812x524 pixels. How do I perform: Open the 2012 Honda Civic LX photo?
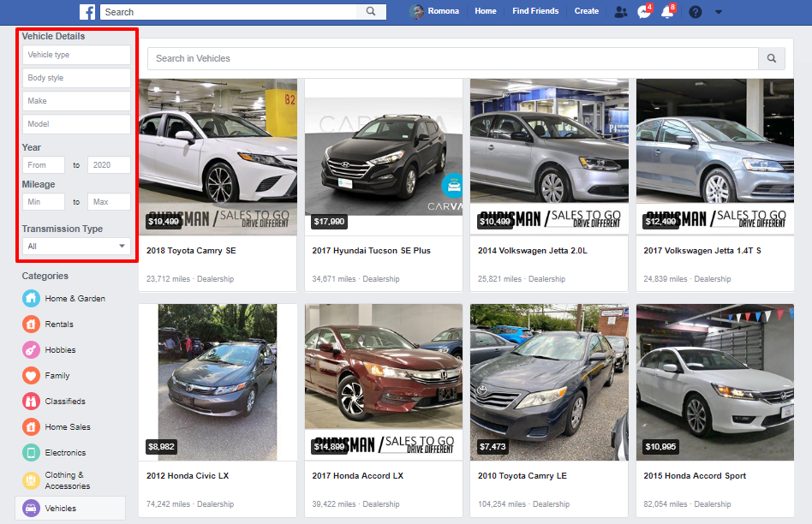(218, 382)
